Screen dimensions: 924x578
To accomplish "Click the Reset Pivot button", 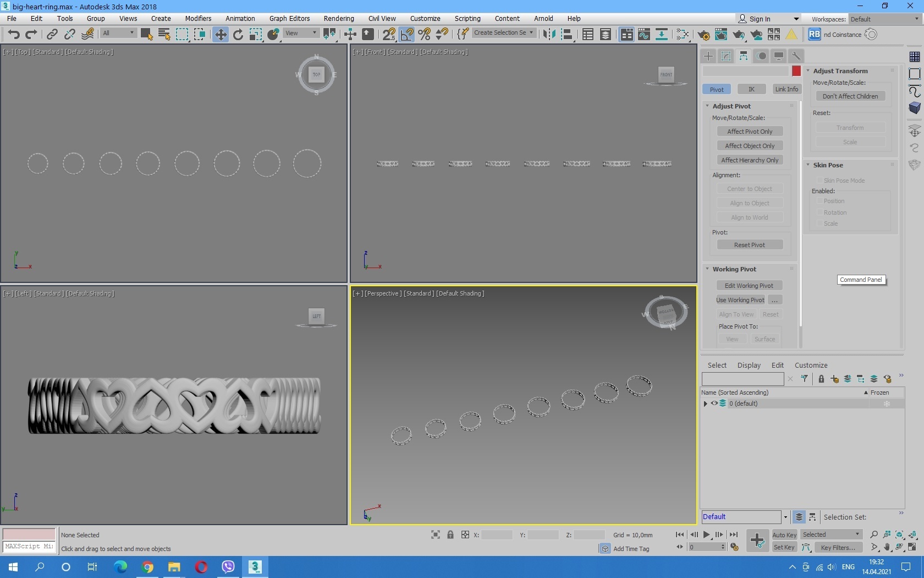I will [x=750, y=245].
